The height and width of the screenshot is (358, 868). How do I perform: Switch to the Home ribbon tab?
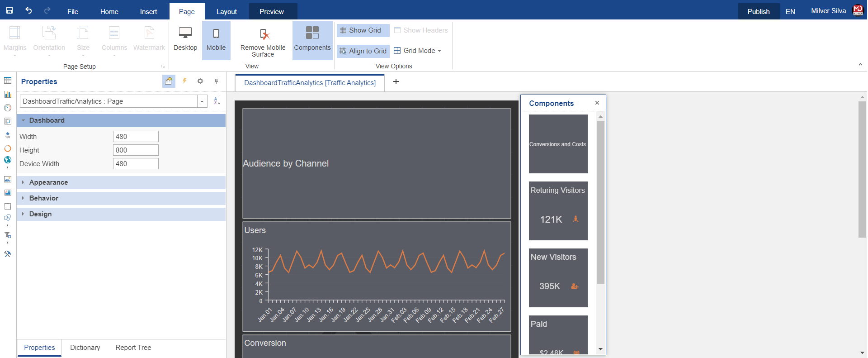[109, 12]
